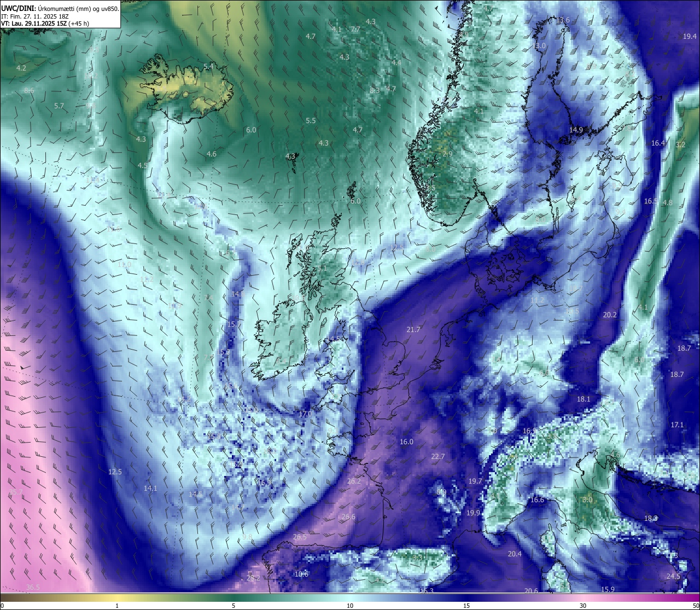This screenshot has width=700, height=610.
Task: Click the map value '20.4'
Action: pyautogui.click(x=515, y=554)
